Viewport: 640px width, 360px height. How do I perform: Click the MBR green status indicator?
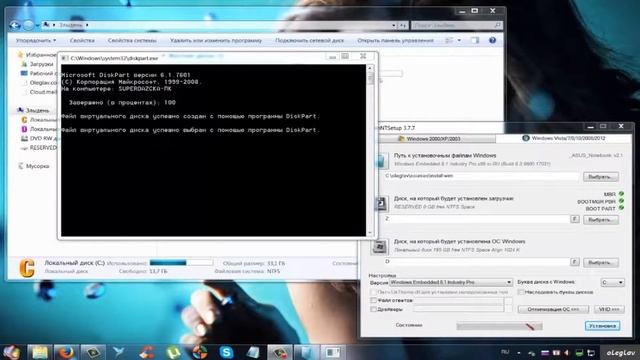click(621, 194)
